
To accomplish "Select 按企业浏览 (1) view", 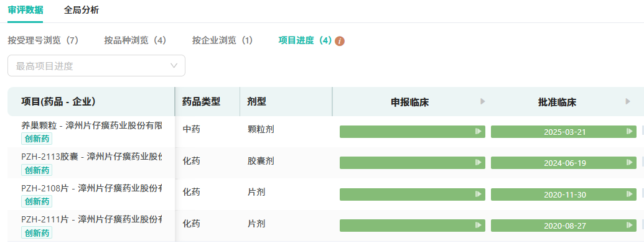I will coord(222,40).
